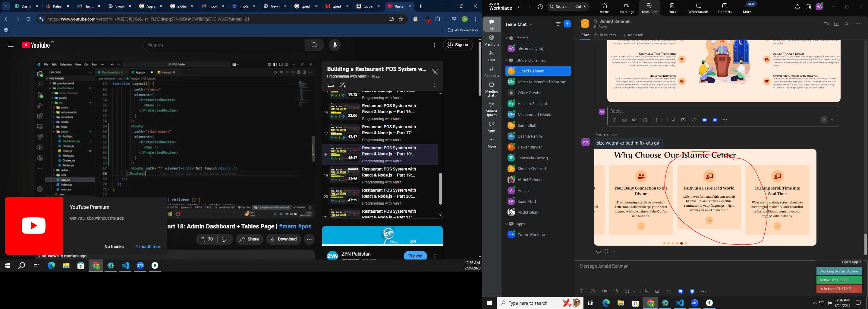The height and width of the screenshot is (309, 868).
Task: Open Chrome tab search dropdown
Action: pyautogui.click(x=6, y=6)
